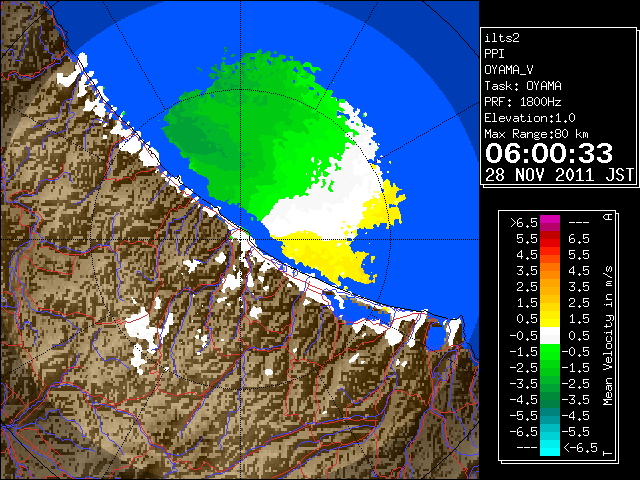Click the left '-6.5' legend value
This screenshot has height=480, width=640.
coord(524,431)
